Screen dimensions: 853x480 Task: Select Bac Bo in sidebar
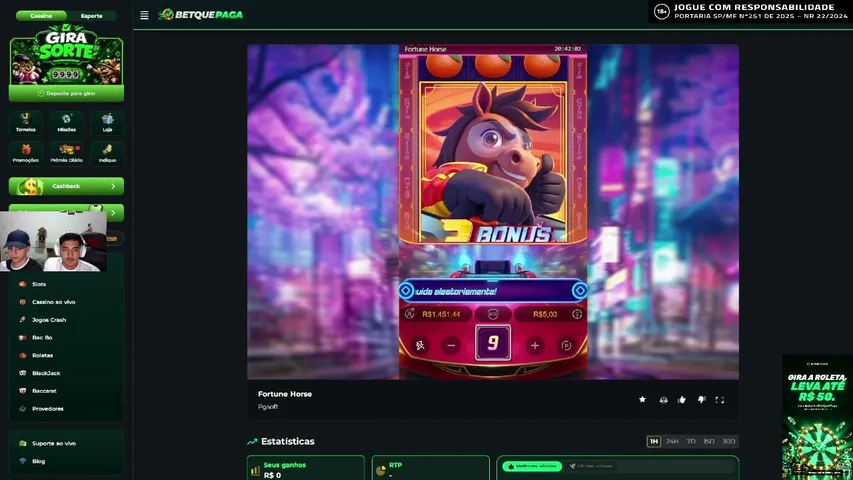point(42,337)
